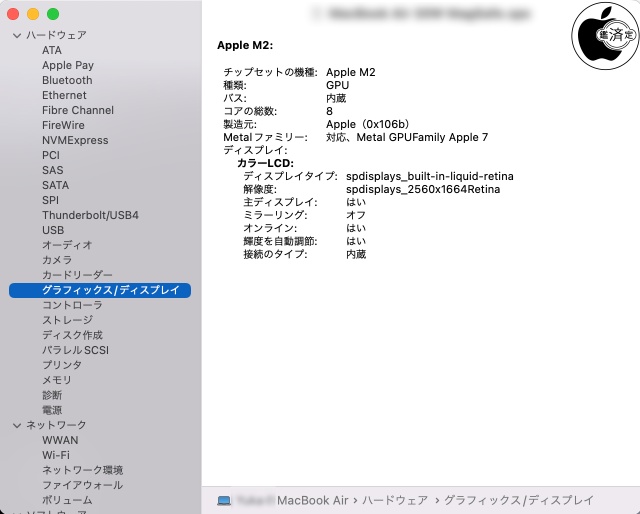Screen dimensions: 640x514
Task: Select the NVMExpress entry
Action: (74, 140)
